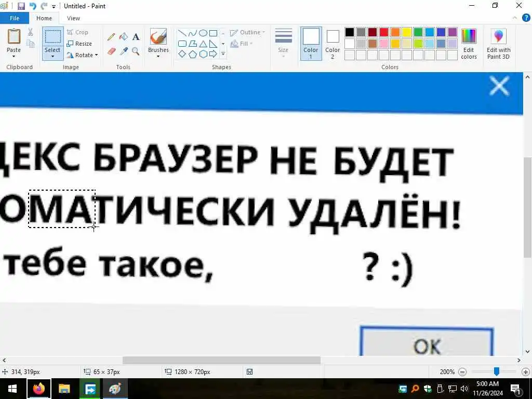Click the Save icon in the title bar
Image resolution: width=532 pixels, height=399 pixels.
pos(21,6)
